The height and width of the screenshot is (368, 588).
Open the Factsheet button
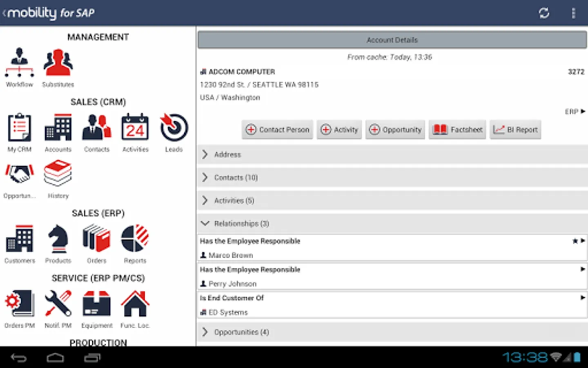[x=457, y=130]
